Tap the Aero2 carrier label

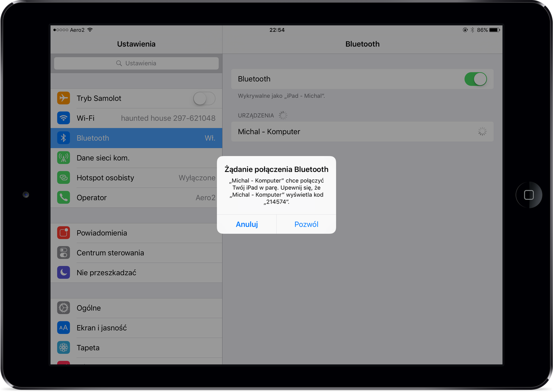click(x=77, y=30)
